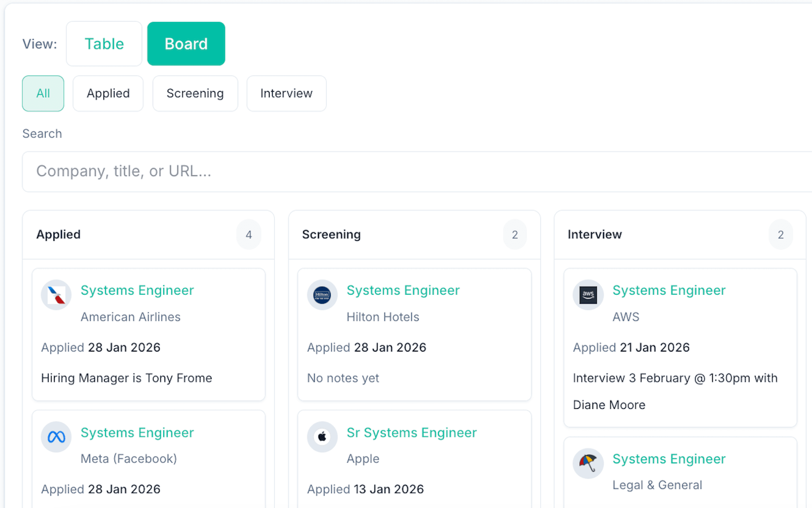Click the Interview column count badge
The image size is (812, 508).
(x=780, y=234)
